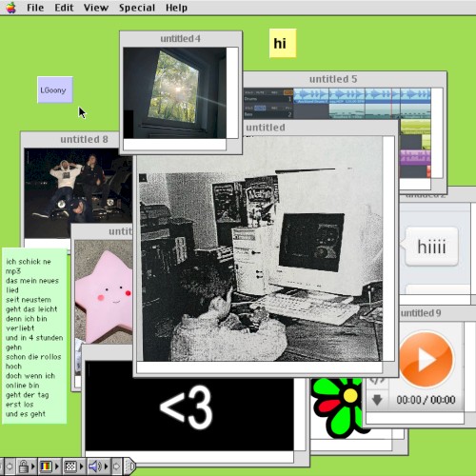
Task: Click the LGoony label
Action: pyautogui.click(x=55, y=90)
